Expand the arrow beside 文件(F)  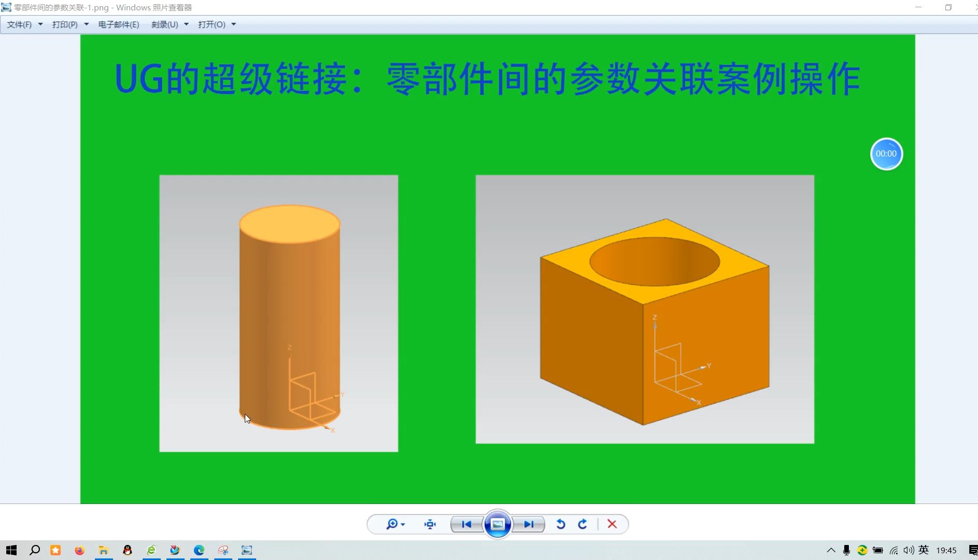(40, 24)
